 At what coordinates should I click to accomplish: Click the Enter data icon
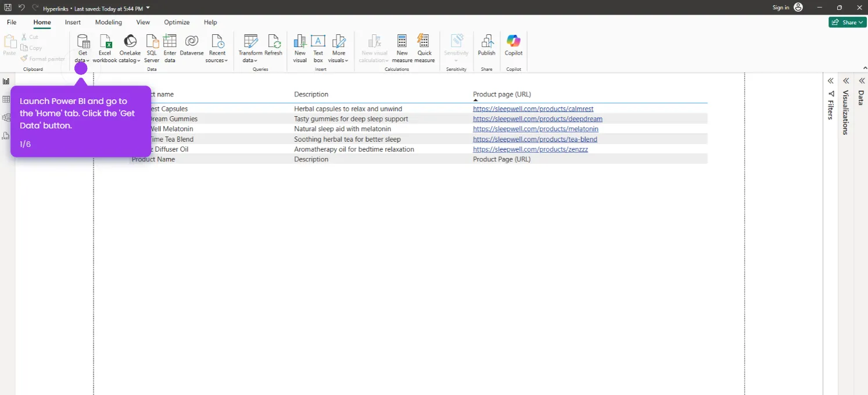pos(170,41)
